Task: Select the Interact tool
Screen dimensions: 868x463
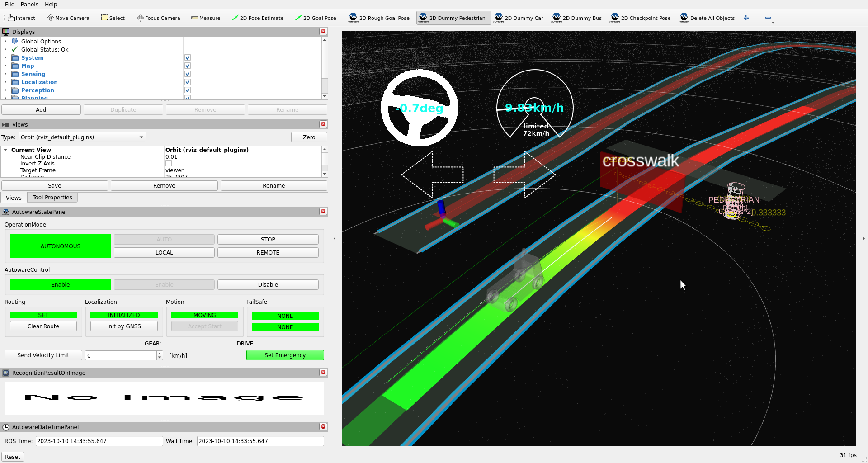Action: tap(21, 18)
